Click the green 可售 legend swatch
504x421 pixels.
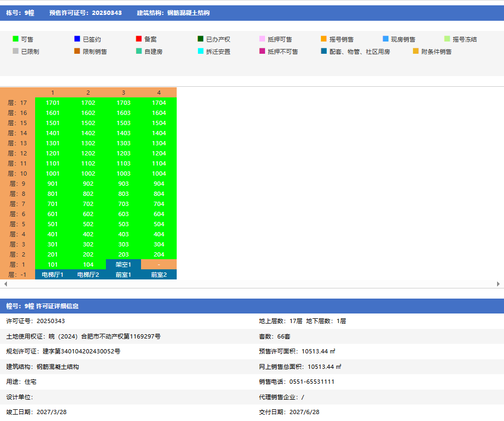(x=15, y=39)
